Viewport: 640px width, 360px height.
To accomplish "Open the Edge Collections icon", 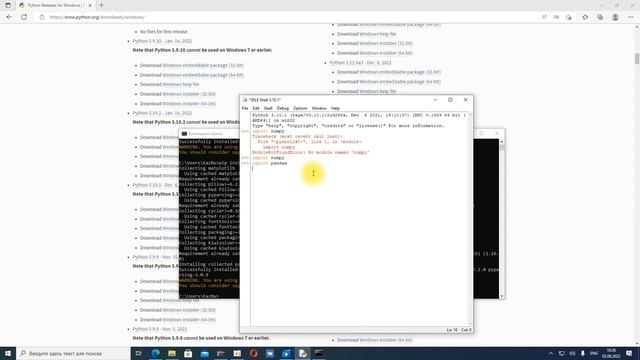I will tap(600, 17).
